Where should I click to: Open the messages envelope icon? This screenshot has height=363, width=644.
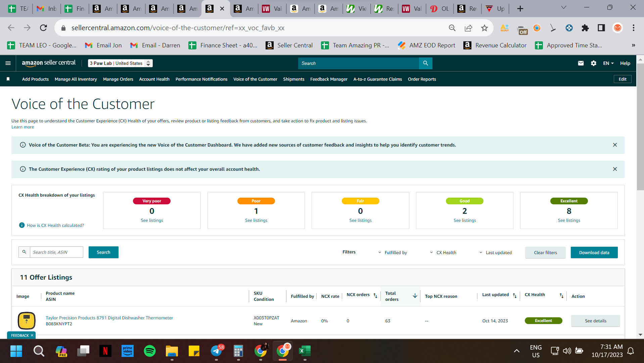(x=581, y=63)
